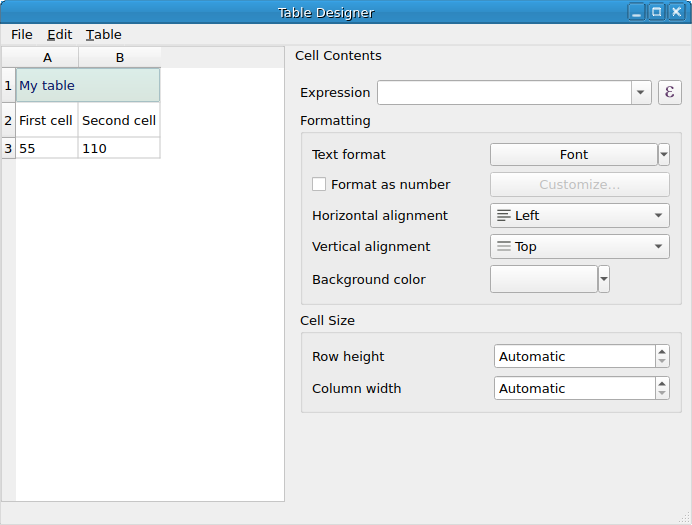The height and width of the screenshot is (525, 692).
Task: Expand the Horizontal alignment dropdown
Action: coord(579,216)
